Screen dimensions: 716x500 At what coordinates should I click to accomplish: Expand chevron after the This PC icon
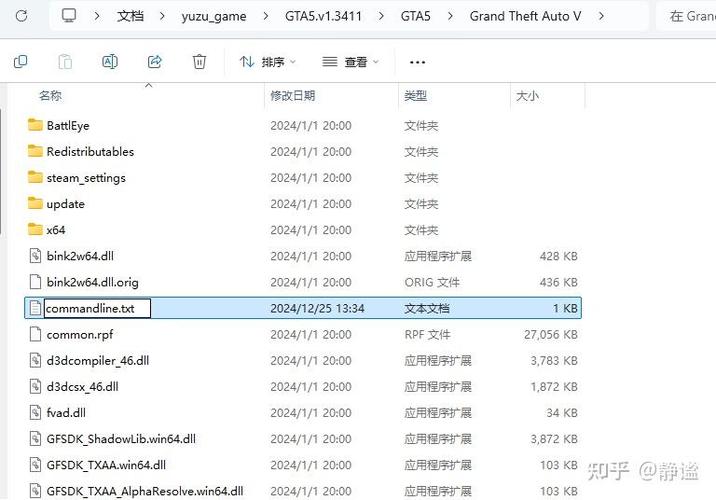(x=97, y=16)
